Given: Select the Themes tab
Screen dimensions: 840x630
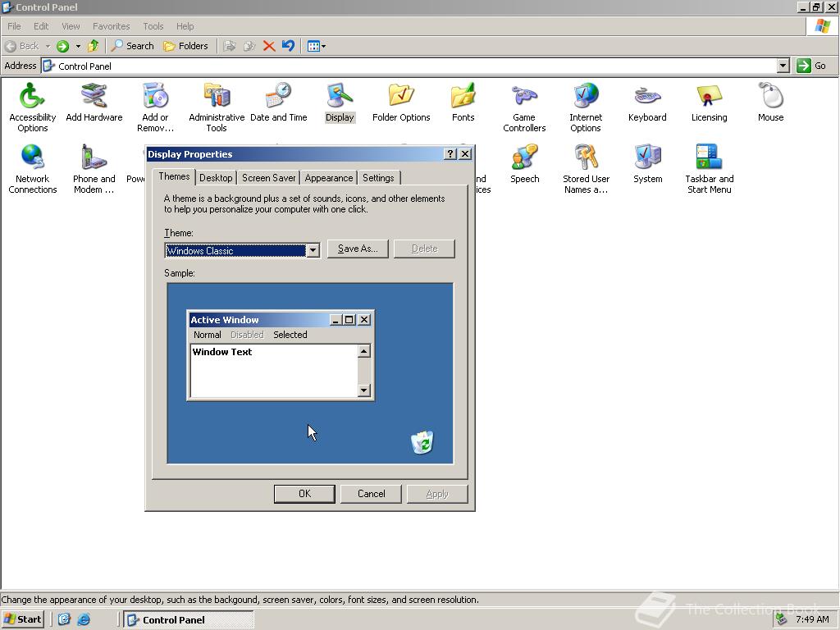Looking at the screenshot, I should [174, 176].
